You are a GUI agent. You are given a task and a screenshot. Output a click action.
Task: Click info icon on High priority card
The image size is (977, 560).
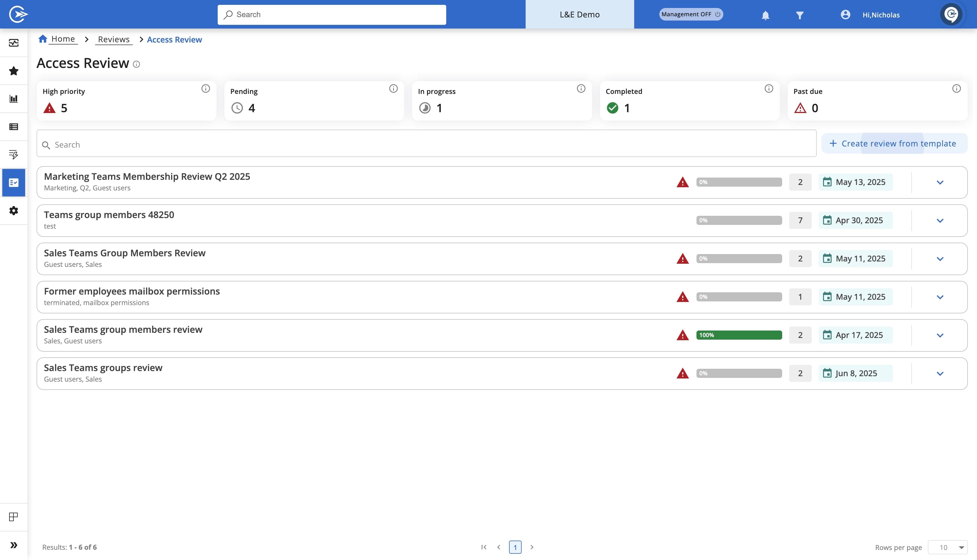206,89
